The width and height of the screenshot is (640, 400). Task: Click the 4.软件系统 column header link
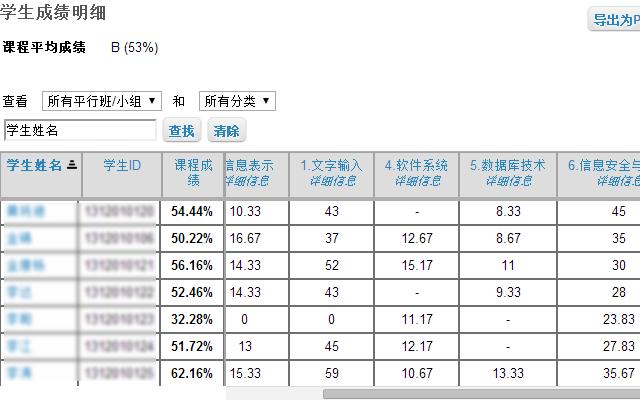416,165
